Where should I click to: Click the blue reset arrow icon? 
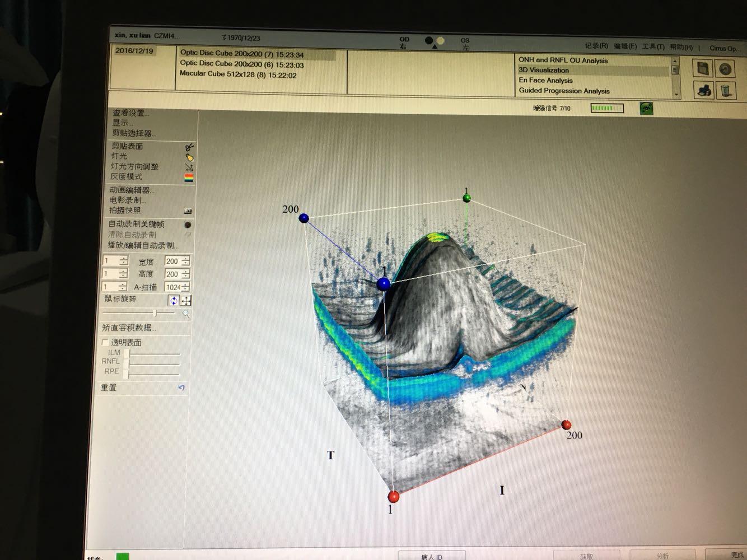181,388
